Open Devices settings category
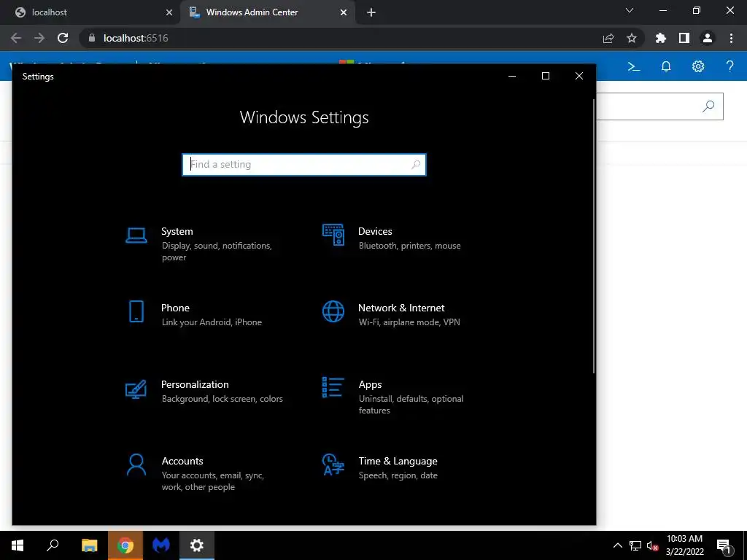747x560 pixels. click(x=396, y=238)
